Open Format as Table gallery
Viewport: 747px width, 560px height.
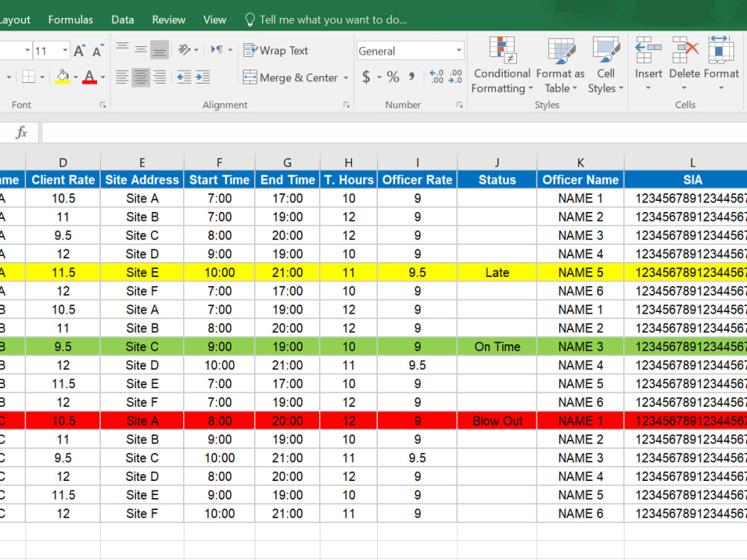[x=560, y=65]
